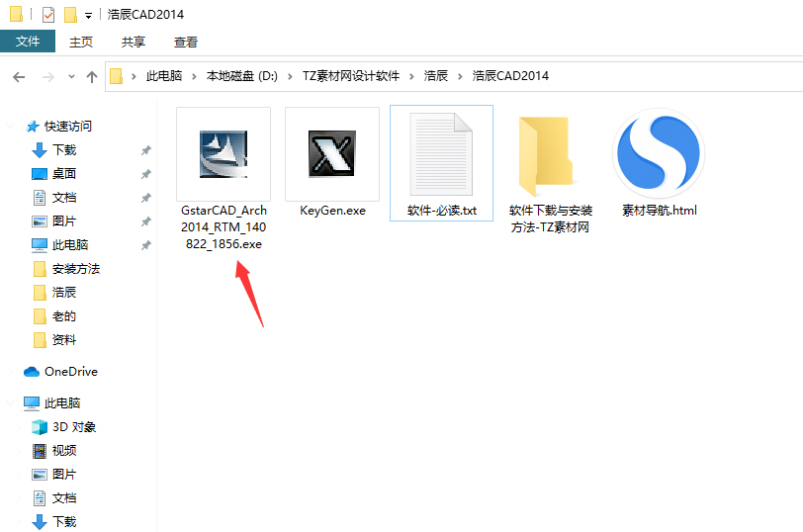Open the 文件 ribbon tab
This screenshot has height=532, width=803.
click(28, 42)
